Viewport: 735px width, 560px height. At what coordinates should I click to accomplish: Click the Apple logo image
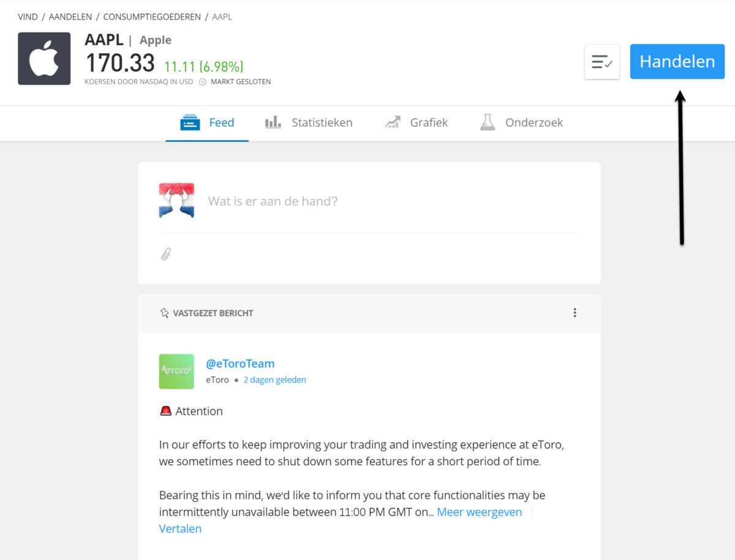[44, 58]
